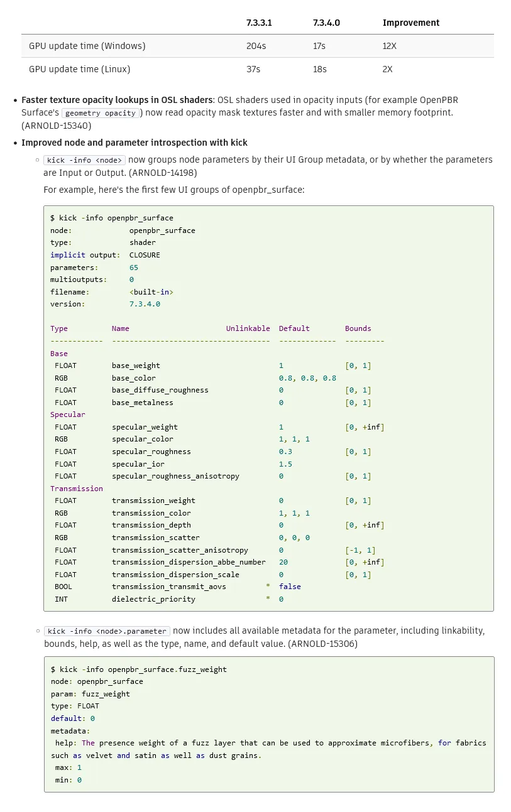This screenshot has width=511, height=812.
Task: Click the 'false' default value
Action: pyautogui.click(x=290, y=587)
